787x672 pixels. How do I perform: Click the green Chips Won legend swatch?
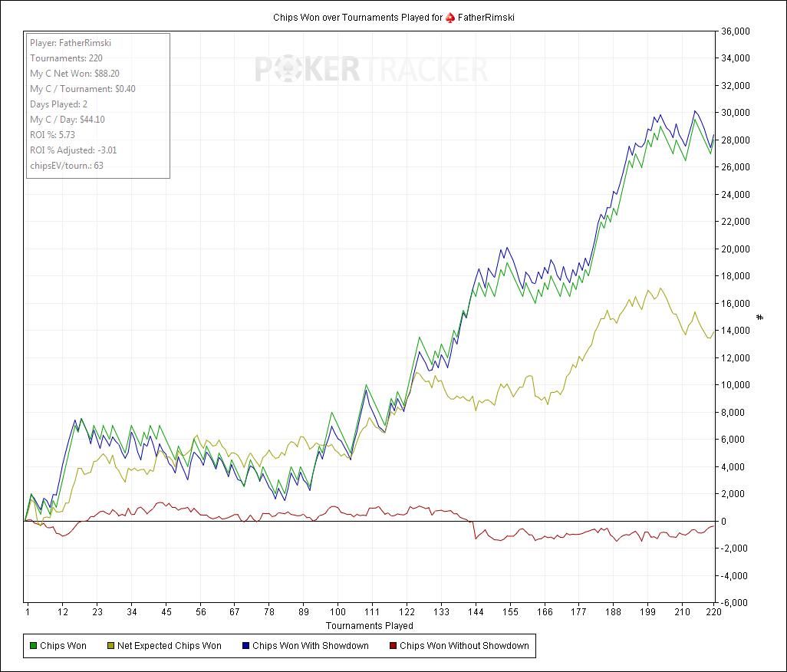point(33,646)
